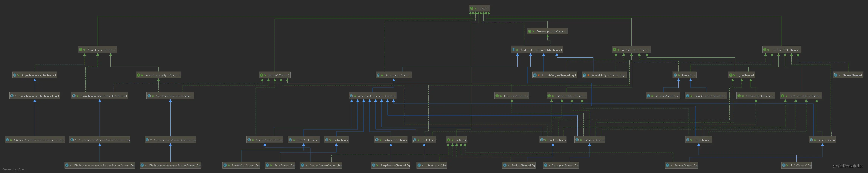Select the MulticastChannel interface node
Viewport: 868px width, 173px height.
[x=512, y=96]
